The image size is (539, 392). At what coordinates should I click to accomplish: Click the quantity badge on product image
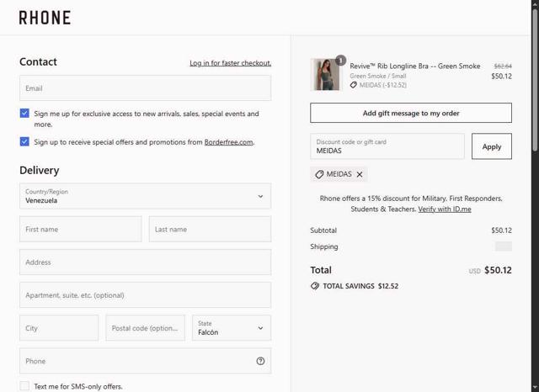tap(340, 61)
